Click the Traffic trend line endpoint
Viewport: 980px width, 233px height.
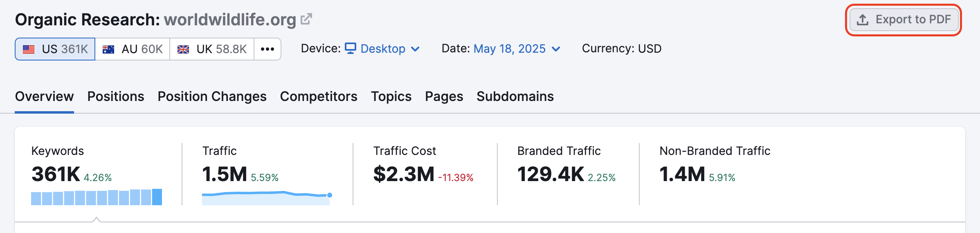[x=330, y=195]
